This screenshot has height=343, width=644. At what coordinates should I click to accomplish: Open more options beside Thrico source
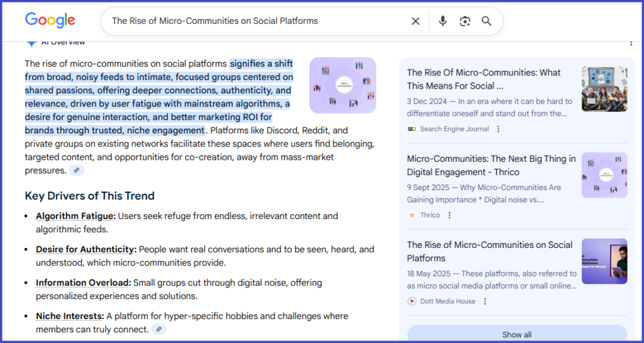449,215
